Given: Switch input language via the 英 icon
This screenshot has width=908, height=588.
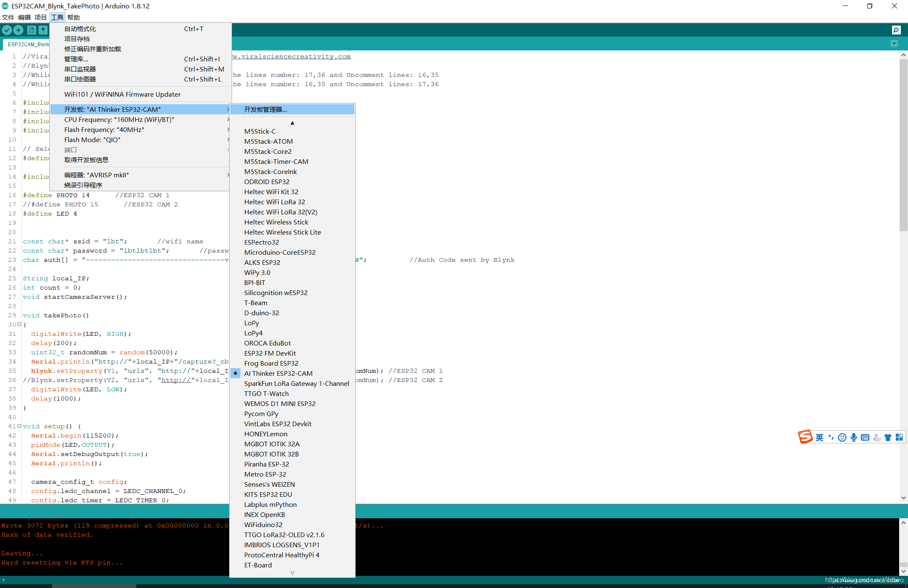Looking at the screenshot, I should point(819,438).
